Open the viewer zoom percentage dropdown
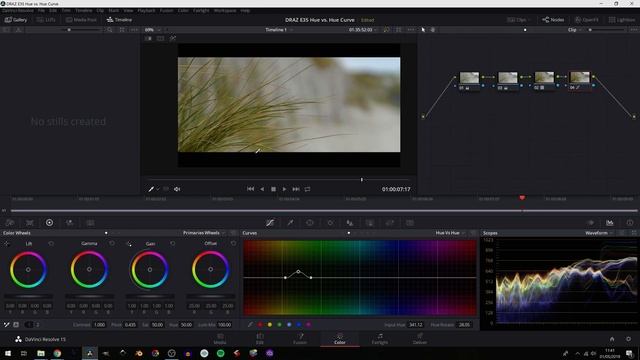 153,30
